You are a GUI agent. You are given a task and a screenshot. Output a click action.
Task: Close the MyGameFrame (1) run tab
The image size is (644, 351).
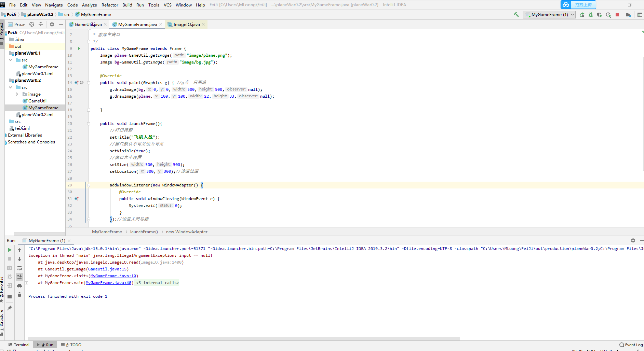pyautogui.click(x=69, y=241)
